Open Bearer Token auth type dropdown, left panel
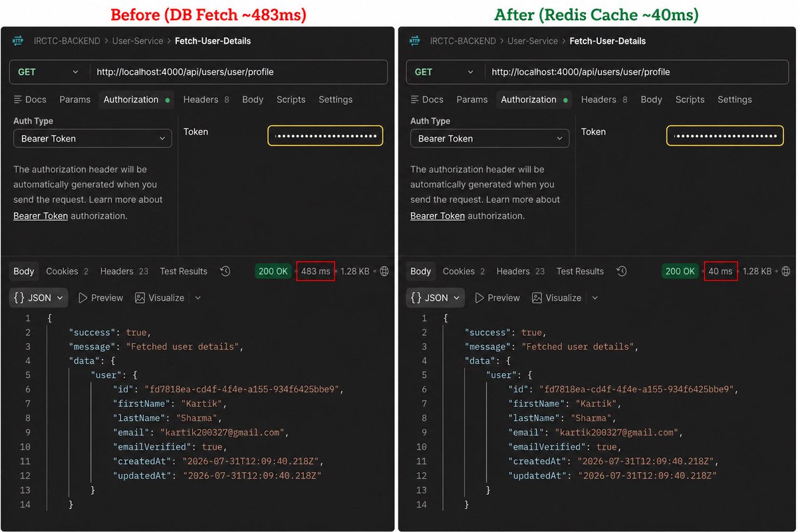798x532 pixels. (x=92, y=138)
